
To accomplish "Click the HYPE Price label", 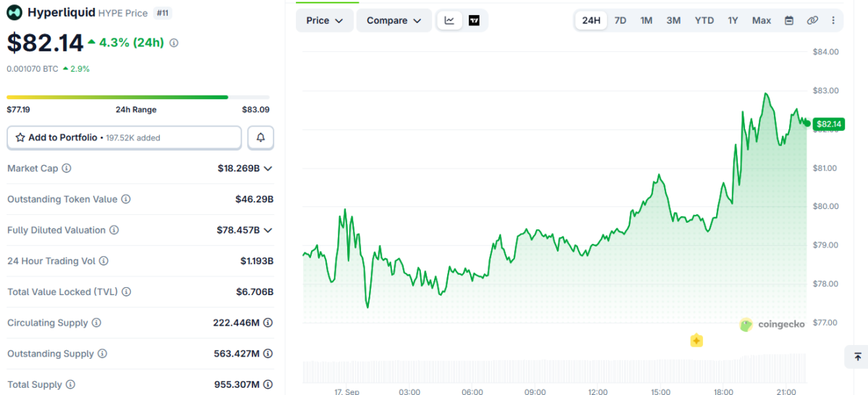I will tap(123, 13).
